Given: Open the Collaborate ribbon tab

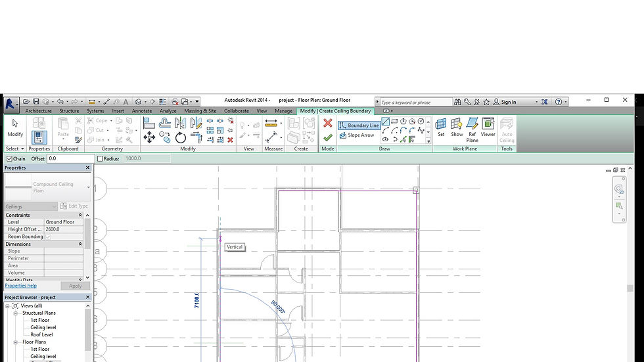Looking at the screenshot, I should 237,111.
